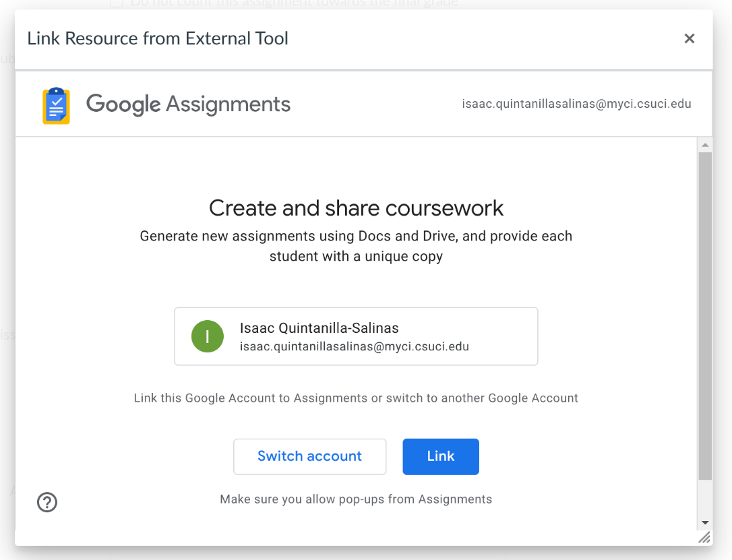The width and height of the screenshot is (732, 560).
Task: Click the green "I" profile avatar
Action: 207,336
